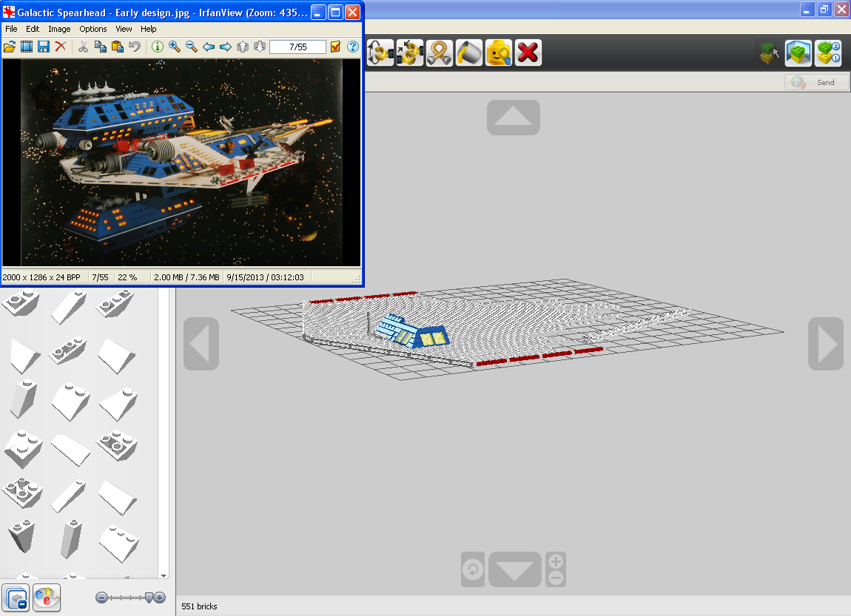Select the Hinge Align tool

tap(410, 53)
